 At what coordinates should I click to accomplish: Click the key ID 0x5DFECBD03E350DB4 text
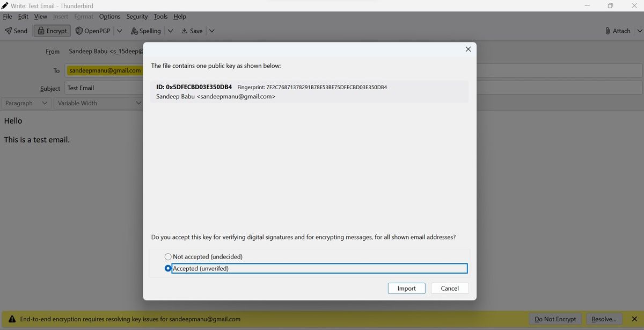194,87
